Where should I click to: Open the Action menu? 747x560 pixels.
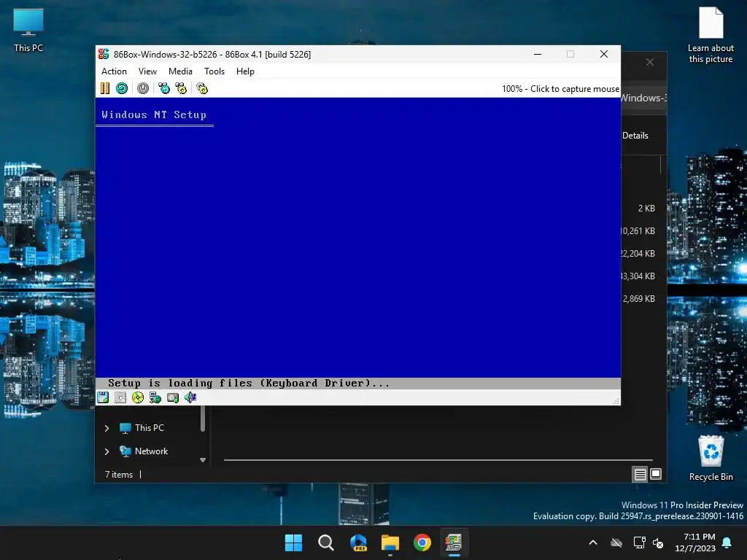[114, 71]
